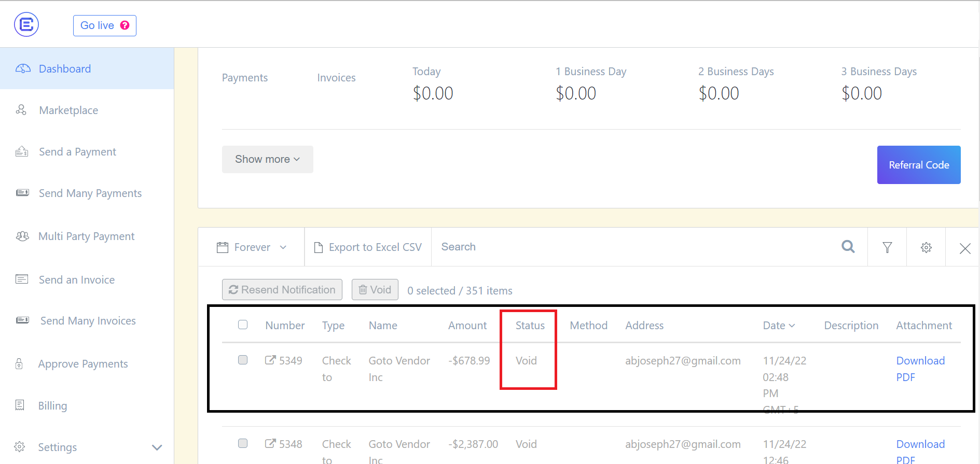Toggle the select-all checkbox in table header
Viewport: 980px width, 464px height.
click(x=243, y=325)
